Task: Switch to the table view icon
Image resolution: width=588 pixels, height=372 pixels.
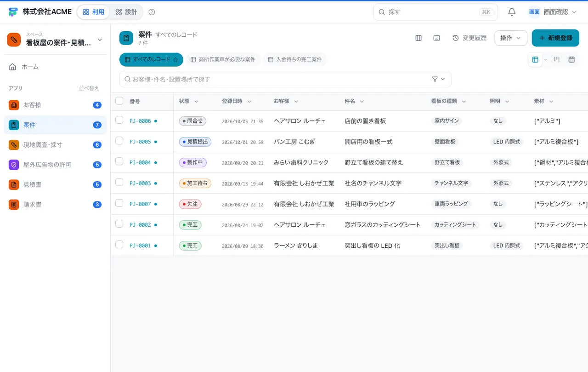Action: tap(535, 60)
